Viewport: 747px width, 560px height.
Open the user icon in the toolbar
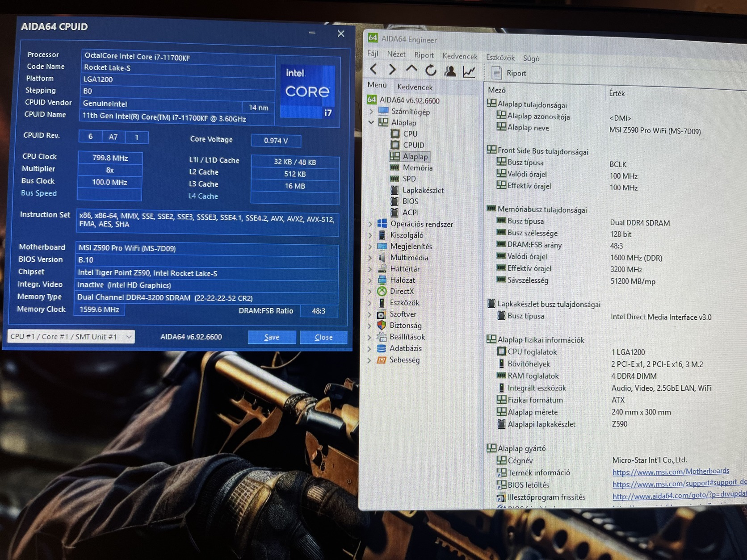click(x=450, y=71)
